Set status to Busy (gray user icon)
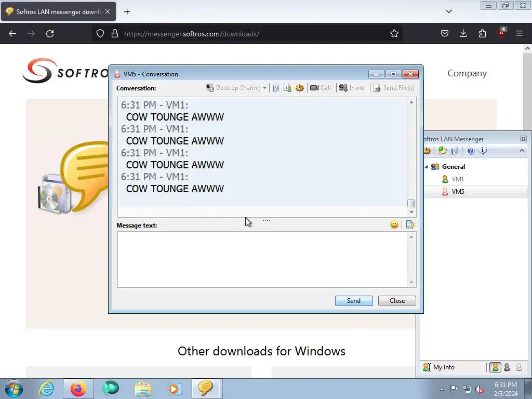 (507, 367)
